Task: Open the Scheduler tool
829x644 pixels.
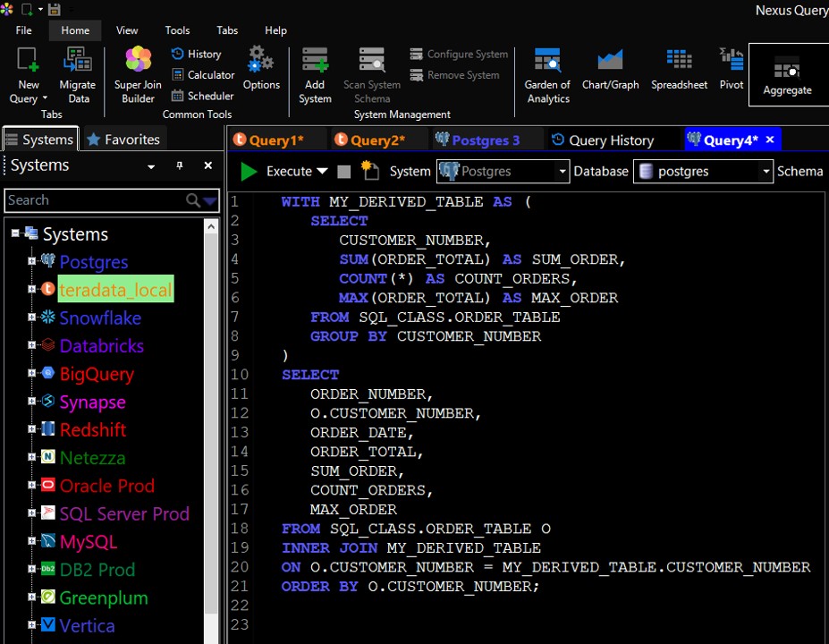Action: tap(202, 96)
